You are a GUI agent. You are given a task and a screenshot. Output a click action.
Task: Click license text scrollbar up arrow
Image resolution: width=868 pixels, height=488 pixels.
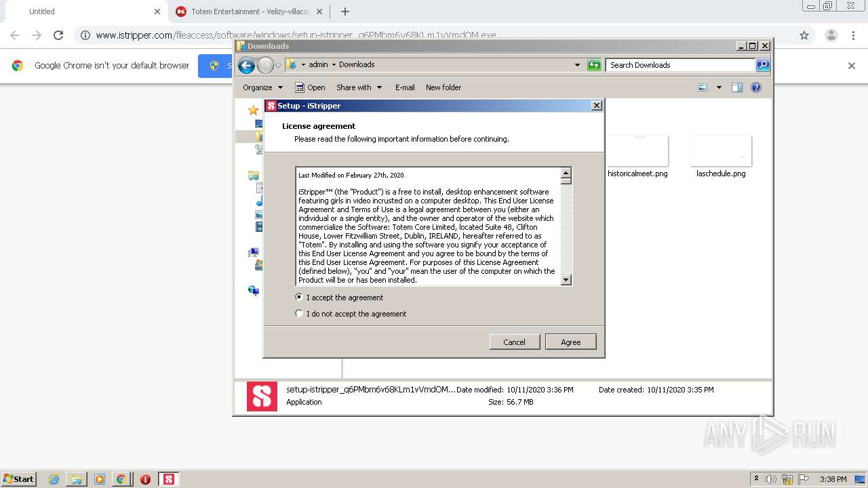point(566,173)
